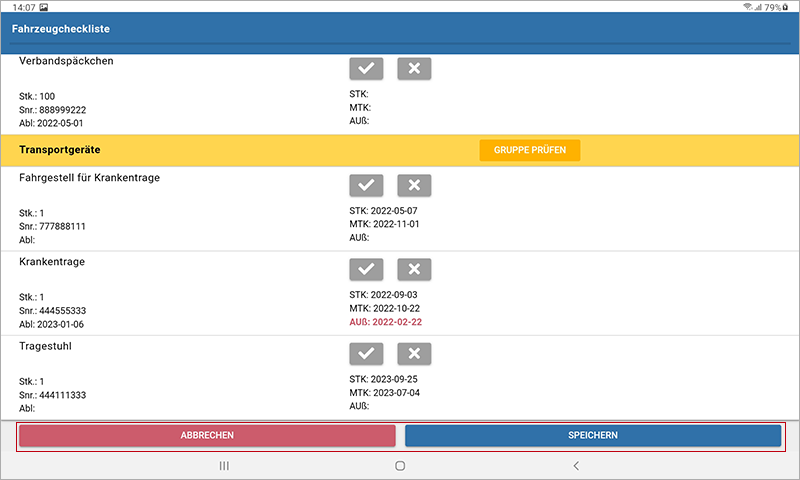Tap the Krankentrage item name
Screen dimensions: 800x480
pyautogui.click(x=52, y=261)
